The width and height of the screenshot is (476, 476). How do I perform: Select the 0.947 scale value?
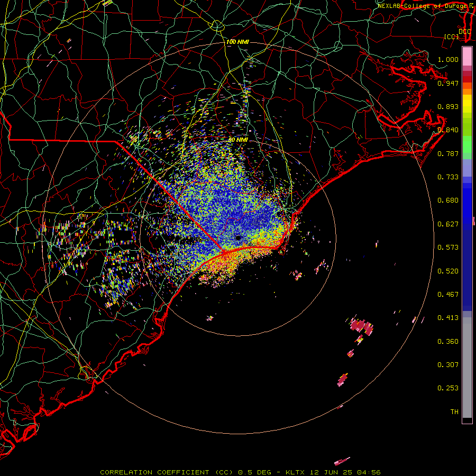(x=448, y=83)
